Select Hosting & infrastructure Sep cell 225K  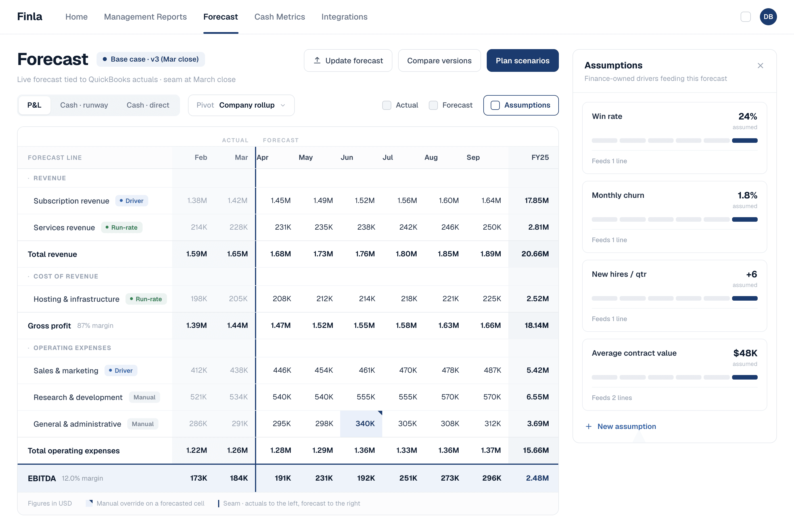click(492, 299)
